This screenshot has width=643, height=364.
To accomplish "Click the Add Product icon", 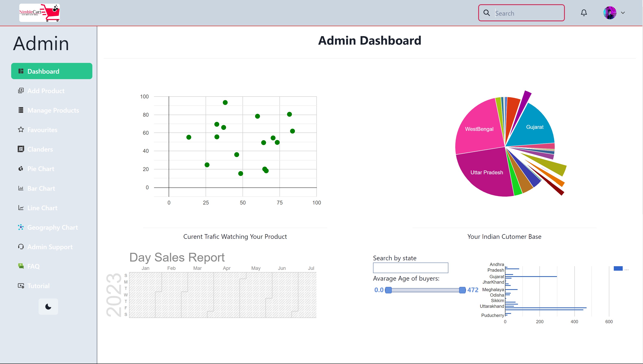I will (21, 90).
